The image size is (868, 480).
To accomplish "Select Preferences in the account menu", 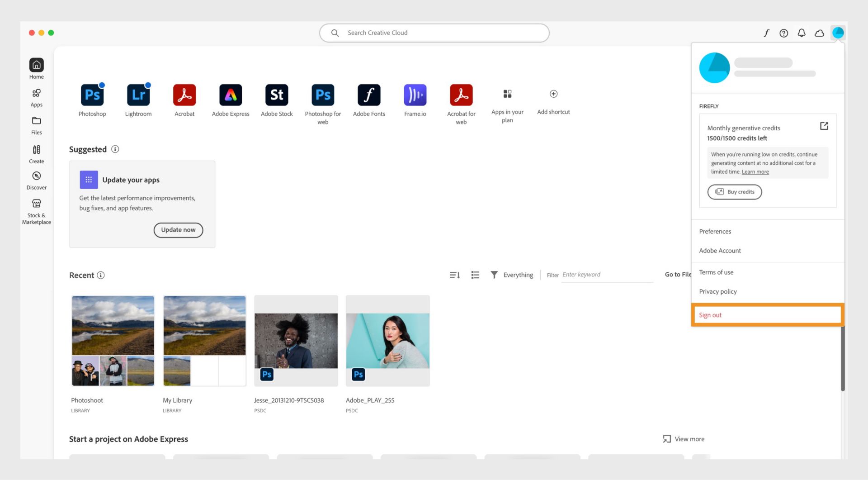I will (x=715, y=231).
